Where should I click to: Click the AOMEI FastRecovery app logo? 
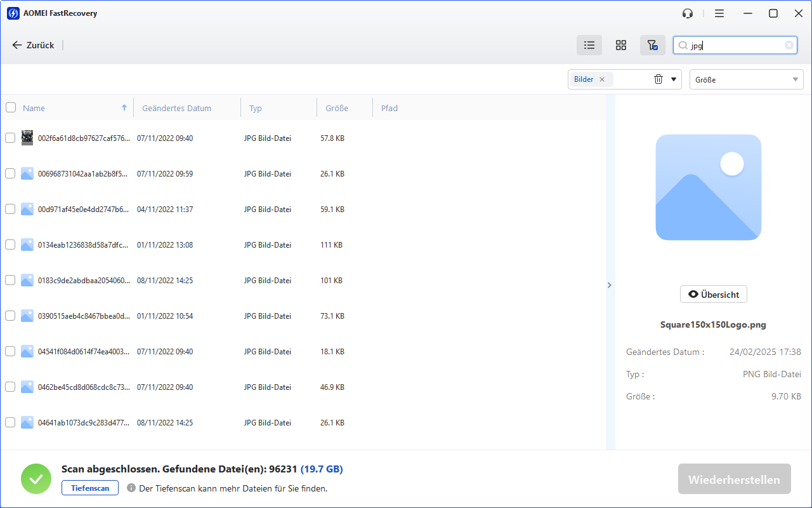coord(13,13)
